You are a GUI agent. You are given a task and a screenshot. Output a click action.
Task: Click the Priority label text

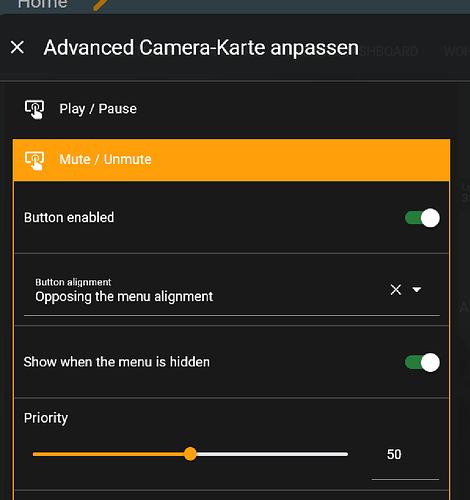46,418
